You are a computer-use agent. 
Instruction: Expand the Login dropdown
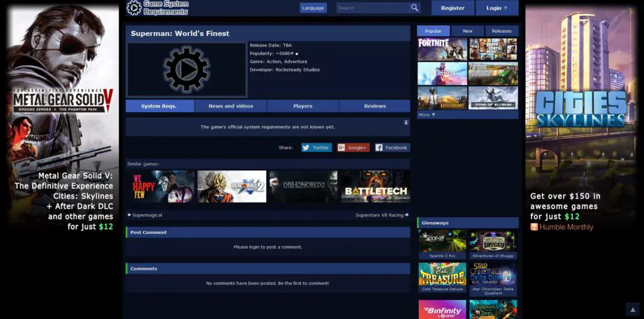click(497, 8)
